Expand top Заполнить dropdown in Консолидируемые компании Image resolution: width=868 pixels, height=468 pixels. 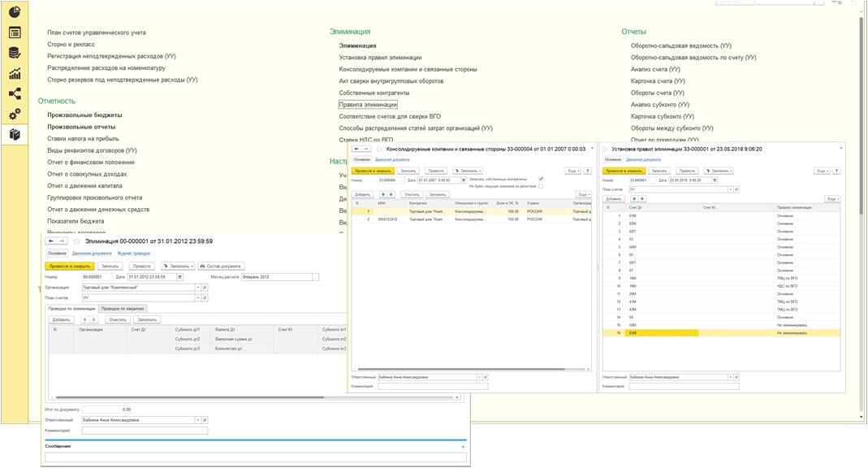[469, 171]
